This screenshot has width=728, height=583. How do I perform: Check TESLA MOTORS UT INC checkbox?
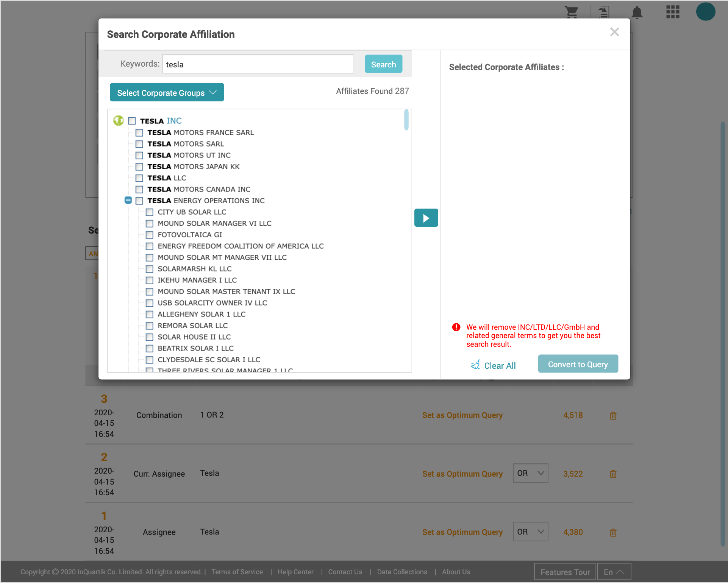(139, 155)
